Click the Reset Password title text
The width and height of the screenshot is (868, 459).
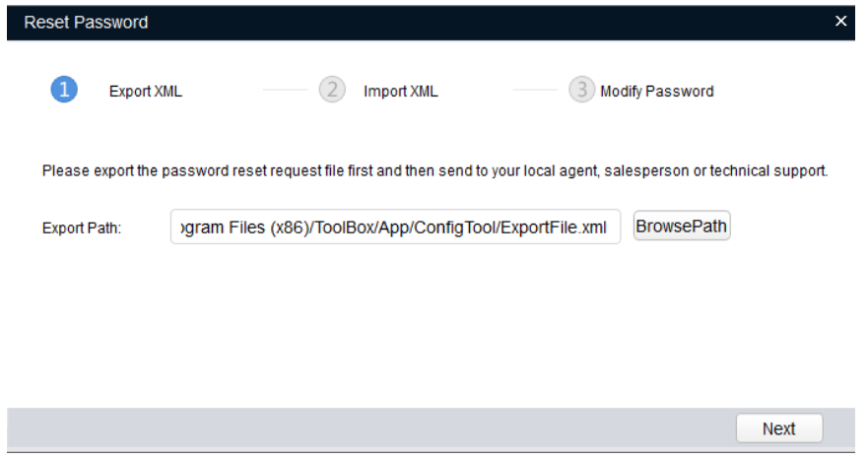(86, 22)
